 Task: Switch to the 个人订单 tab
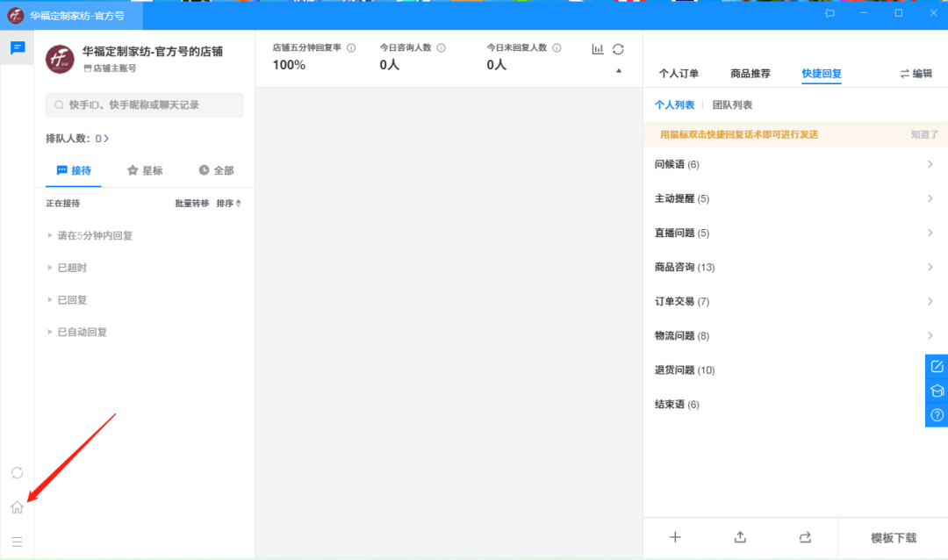pyautogui.click(x=679, y=74)
